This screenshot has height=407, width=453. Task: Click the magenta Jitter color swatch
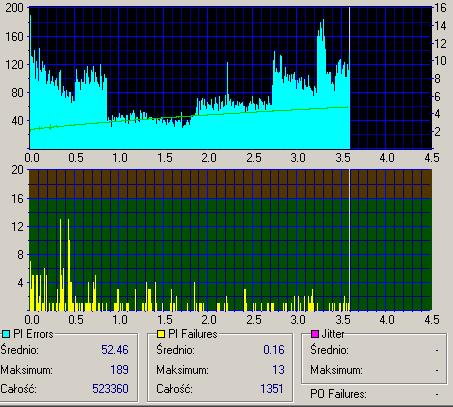pos(315,334)
